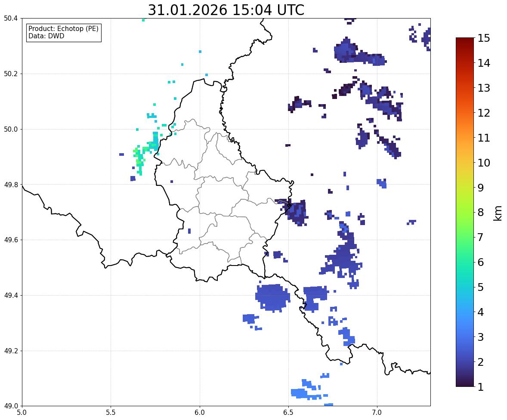Viewport: 507px width, 420px height.
Task: Click the dark purple bottom of the colorbar
Action: coord(465,382)
